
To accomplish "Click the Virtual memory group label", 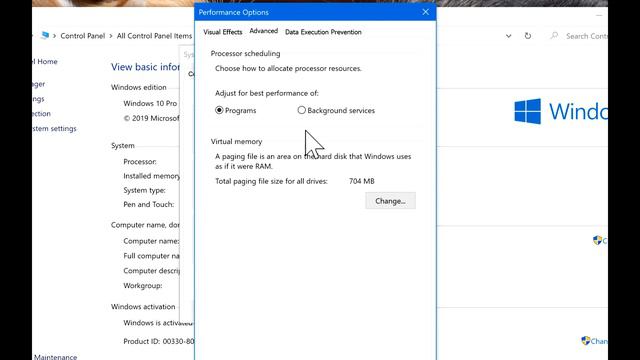I will [236, 142].
